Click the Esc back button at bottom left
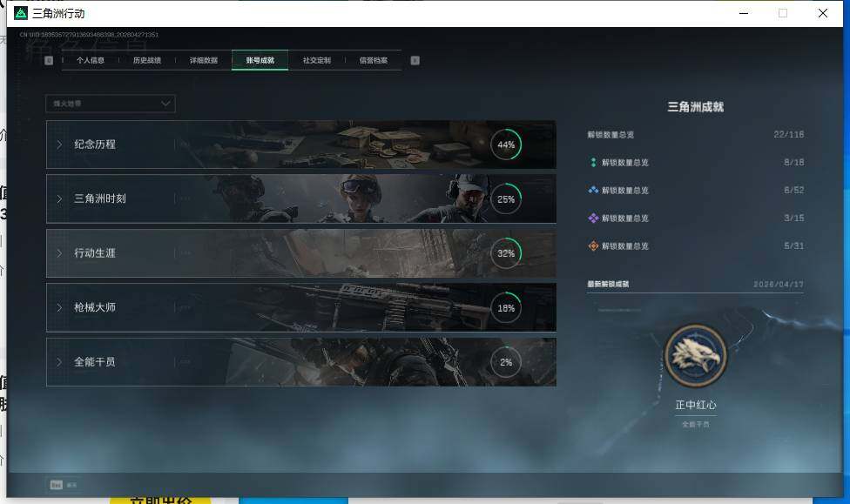Screen dimensions: 850x504 coord(64,485)
